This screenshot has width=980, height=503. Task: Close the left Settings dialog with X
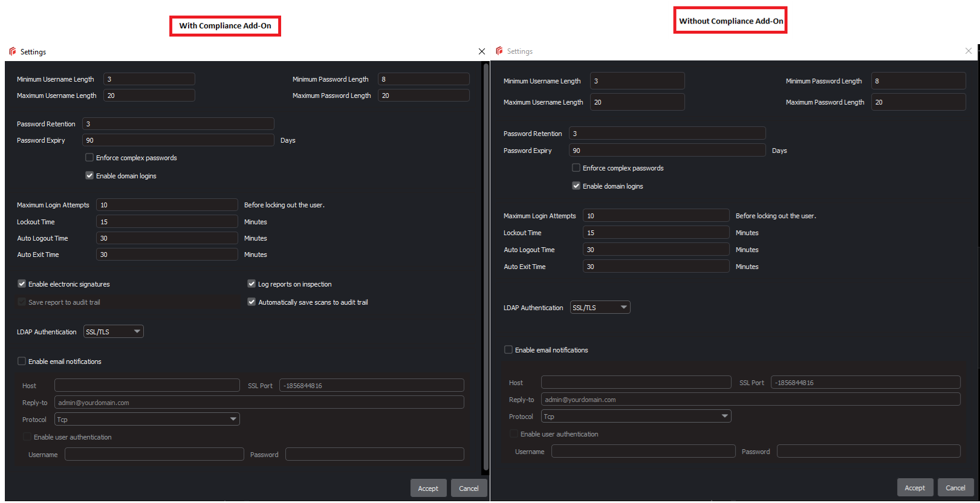click(x=482, y=52)
